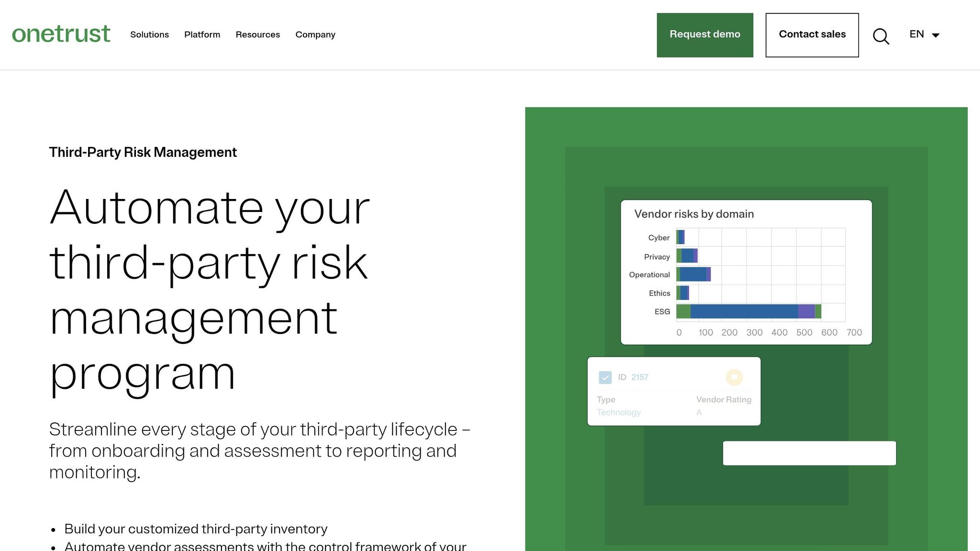Click the Cyber axis label
Viewport: 980px width, 551px height.
[x=658, y=238]
